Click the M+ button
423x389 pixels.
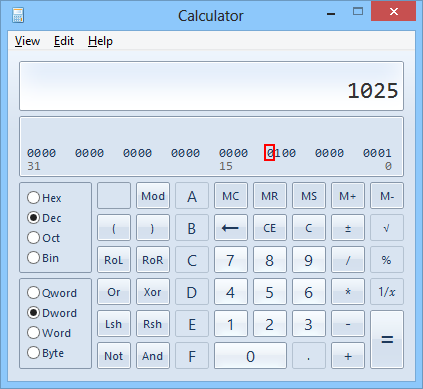348,196
